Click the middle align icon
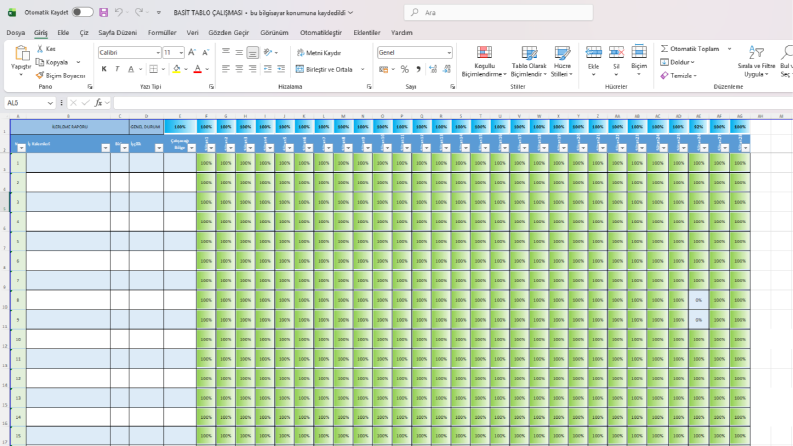793x446 pixels. (x=239, y=52)
